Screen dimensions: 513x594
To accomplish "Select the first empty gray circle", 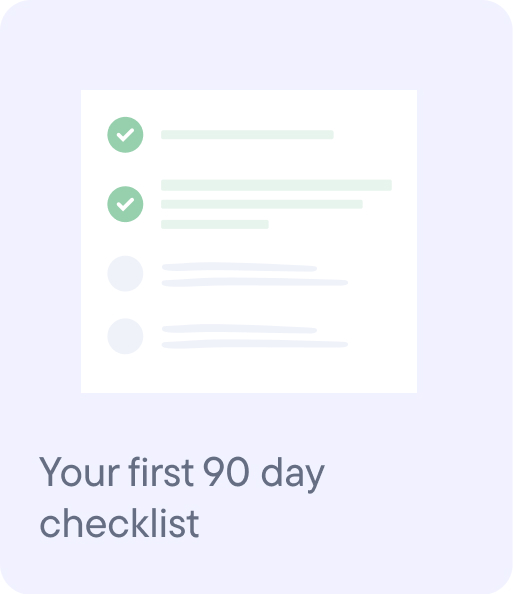I will 125,274.
